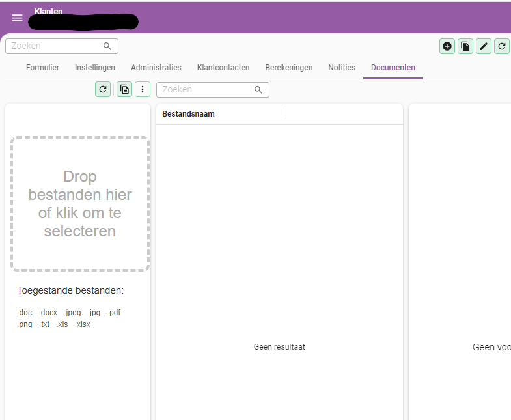The width and height of the screenshot is (511, 420).
Task: Click the edit pencil icon
Action: (x=484, y=46)
